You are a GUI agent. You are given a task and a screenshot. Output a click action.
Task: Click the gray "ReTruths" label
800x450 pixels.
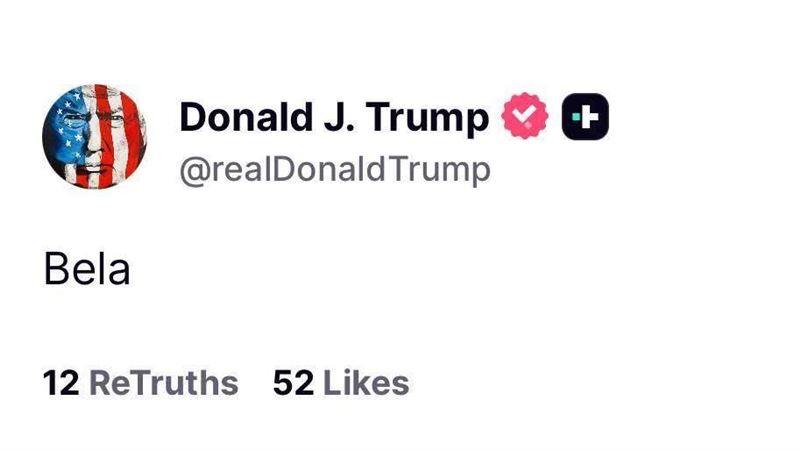point(164,382)
